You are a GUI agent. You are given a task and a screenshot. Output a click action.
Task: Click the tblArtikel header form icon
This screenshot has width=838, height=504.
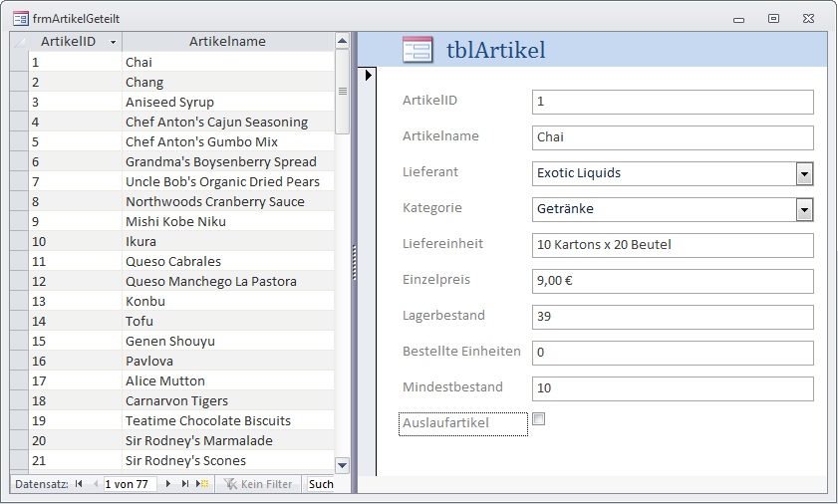pos(418,50)
